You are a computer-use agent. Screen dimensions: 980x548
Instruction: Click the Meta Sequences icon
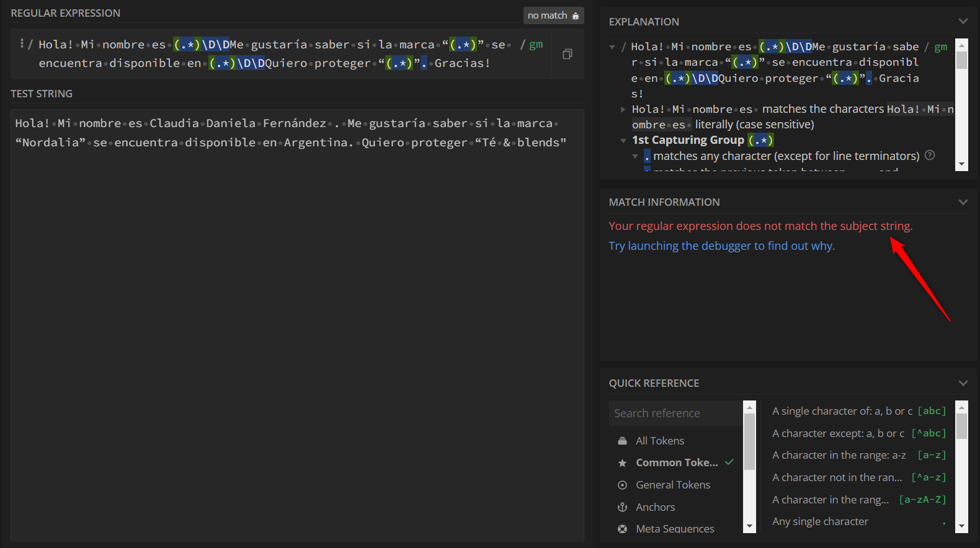point(622,529)
